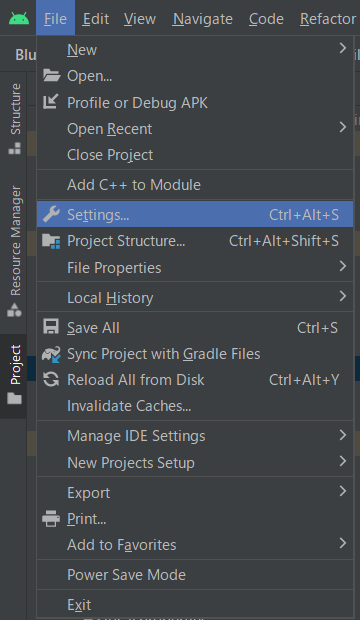The height and width of the screenshot is (620, 360).
Task: Click the Android Studio logo icon
Action: coord(19,18)
